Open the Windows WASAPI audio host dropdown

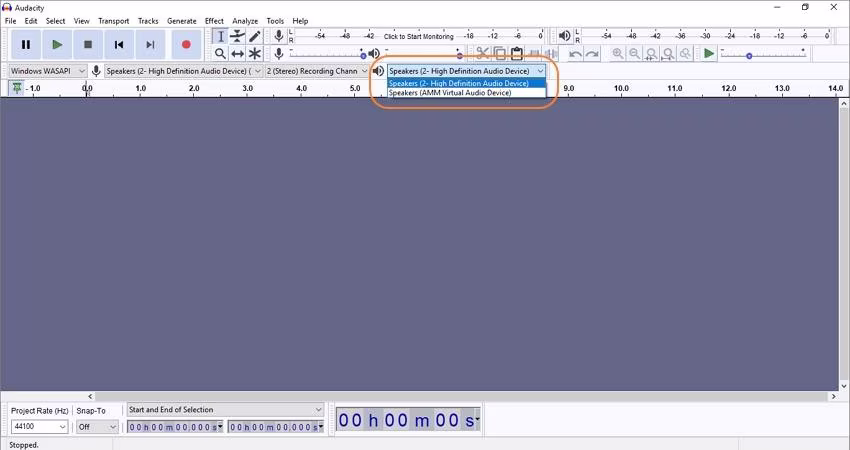tap(48, 71)
